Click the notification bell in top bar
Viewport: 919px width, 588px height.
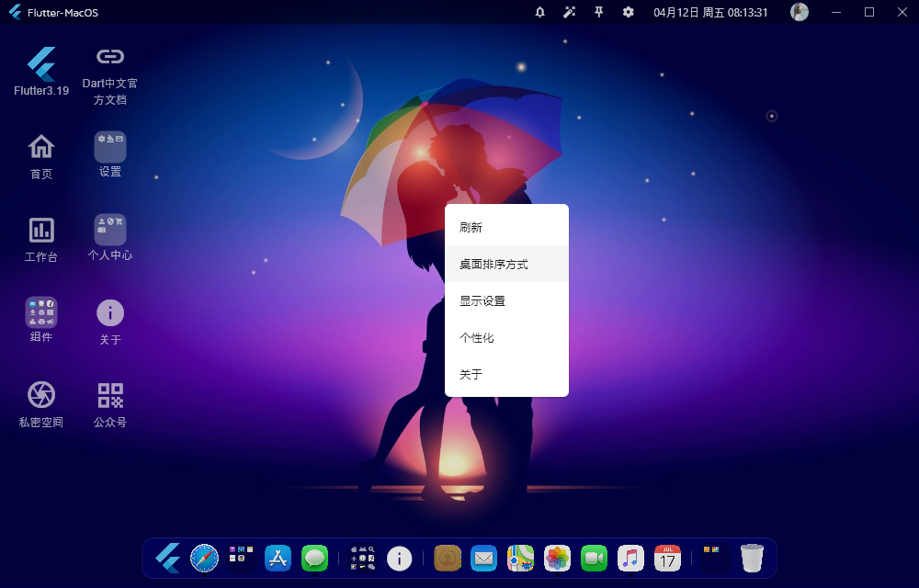tap(539, 12)
